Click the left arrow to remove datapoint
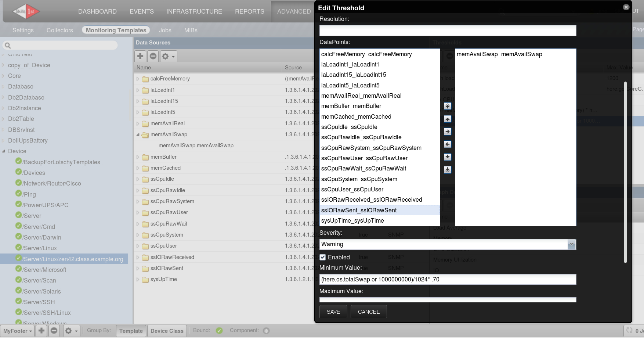 pyautogui.click(x=447, y=144)
